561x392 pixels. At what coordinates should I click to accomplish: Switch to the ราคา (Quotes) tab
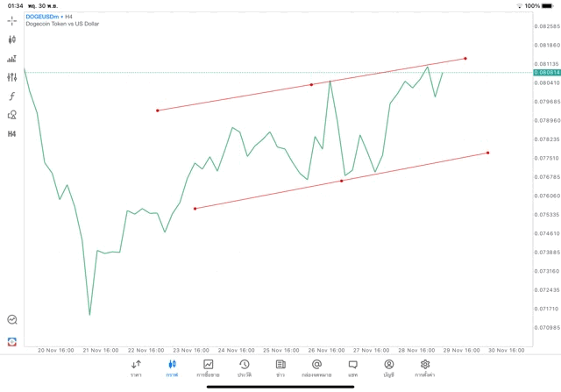click(x=136, y=368)
